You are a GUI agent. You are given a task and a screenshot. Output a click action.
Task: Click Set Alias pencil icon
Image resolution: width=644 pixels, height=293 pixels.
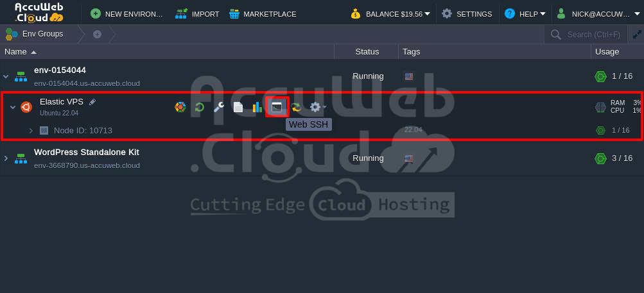point(92,102)
